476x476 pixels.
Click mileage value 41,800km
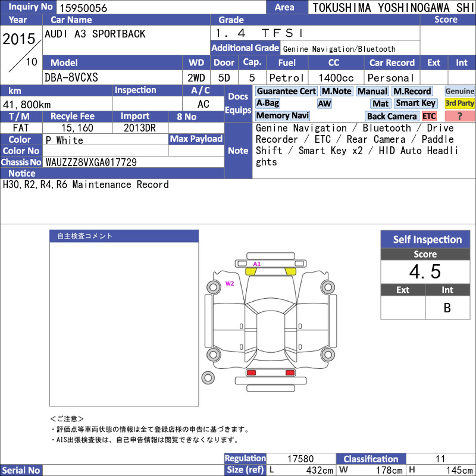click(27, 105)
